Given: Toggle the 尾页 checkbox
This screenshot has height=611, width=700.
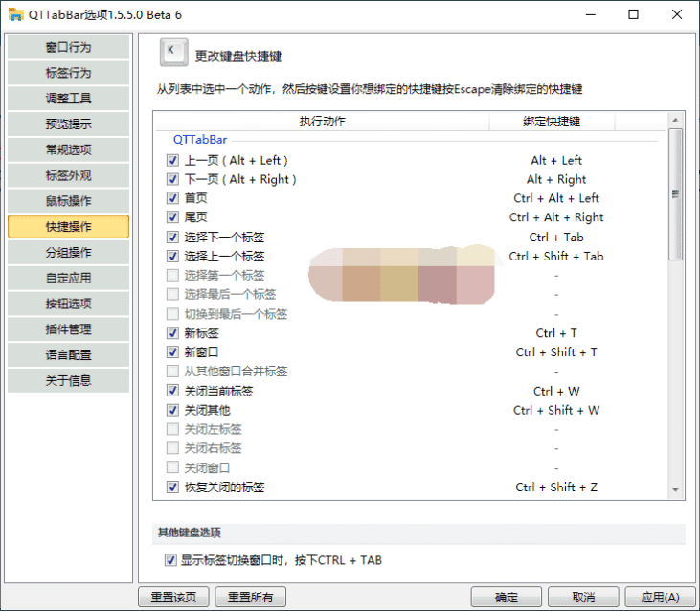Looking at the screenshot, I should [x=172, y=217].
